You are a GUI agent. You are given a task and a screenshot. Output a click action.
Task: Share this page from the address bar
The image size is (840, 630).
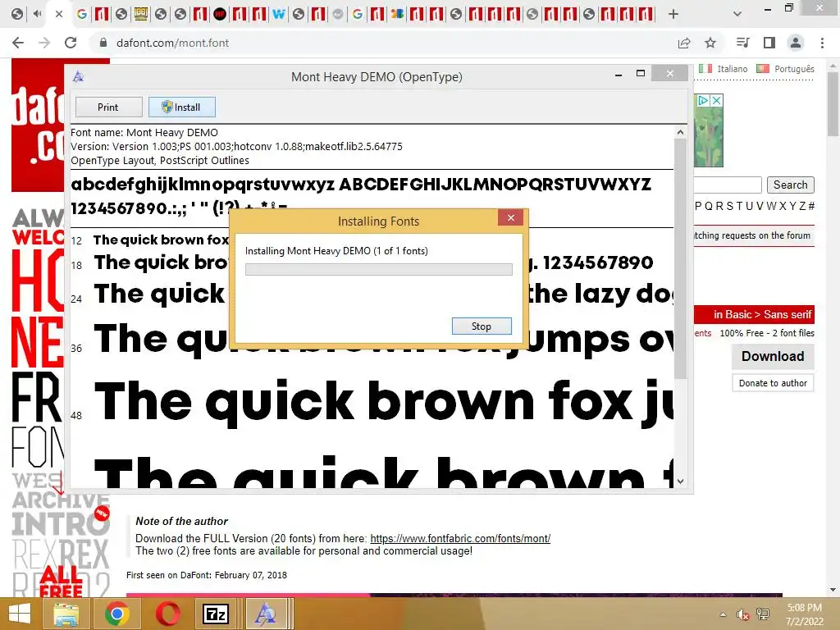pos(684,43)
